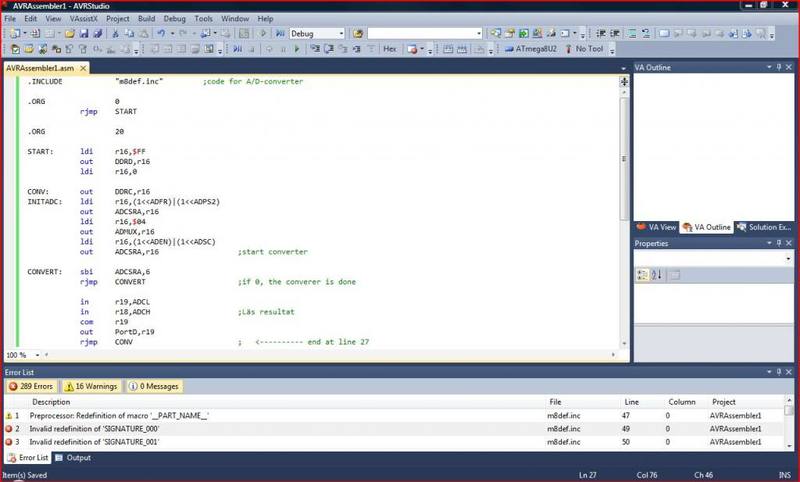The width and height of the screenshot is (800, 482).
Task: Click the No Tool selector button
Action: (x=584, y=49)
